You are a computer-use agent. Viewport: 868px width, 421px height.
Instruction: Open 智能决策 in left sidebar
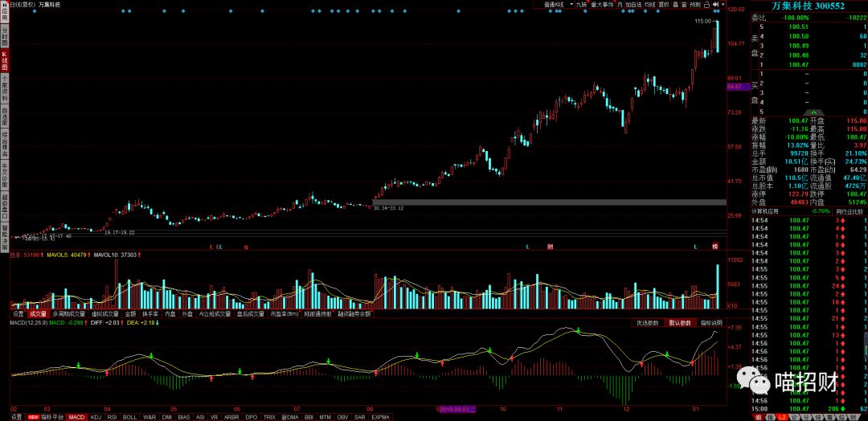point(5,236)
